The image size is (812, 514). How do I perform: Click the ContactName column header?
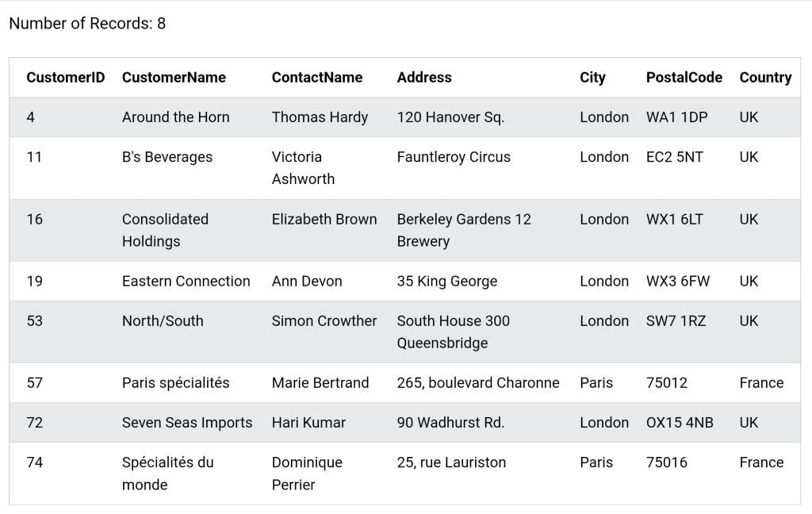pyautogui.click(x=317, y=77)
